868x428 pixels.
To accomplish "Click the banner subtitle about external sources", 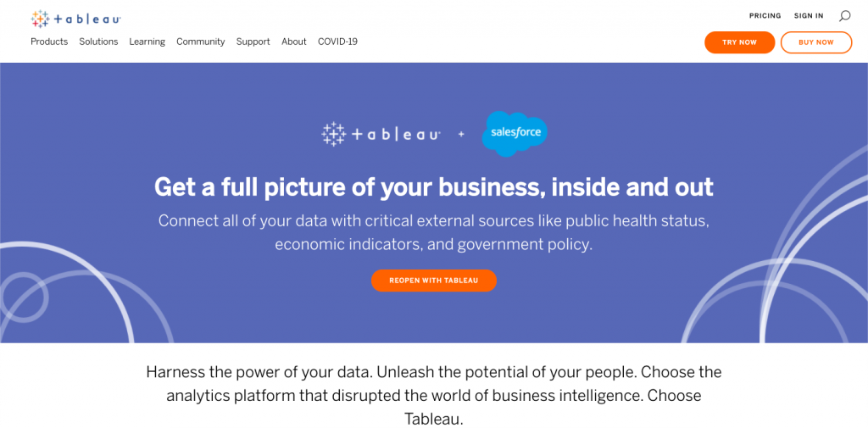I will (x=434, y=232).
